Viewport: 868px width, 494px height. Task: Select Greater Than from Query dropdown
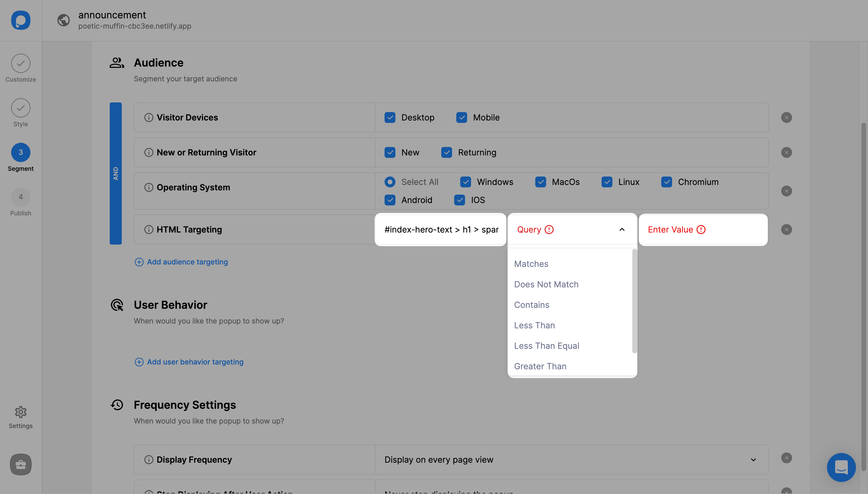coord(539,366)
